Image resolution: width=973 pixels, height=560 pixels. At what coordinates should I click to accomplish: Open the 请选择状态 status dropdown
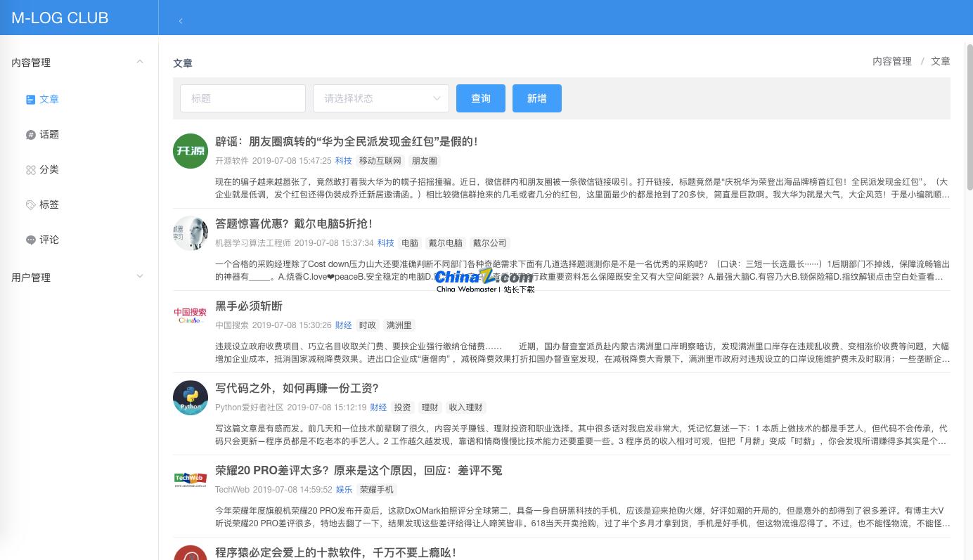380,98
